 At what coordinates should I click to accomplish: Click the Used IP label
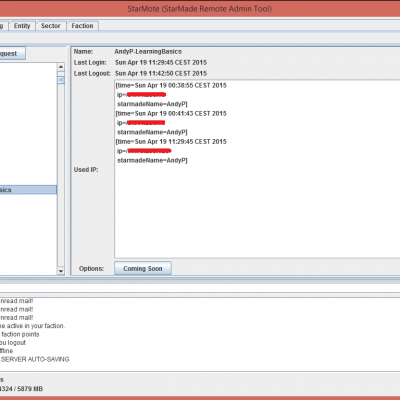point(86,170)
